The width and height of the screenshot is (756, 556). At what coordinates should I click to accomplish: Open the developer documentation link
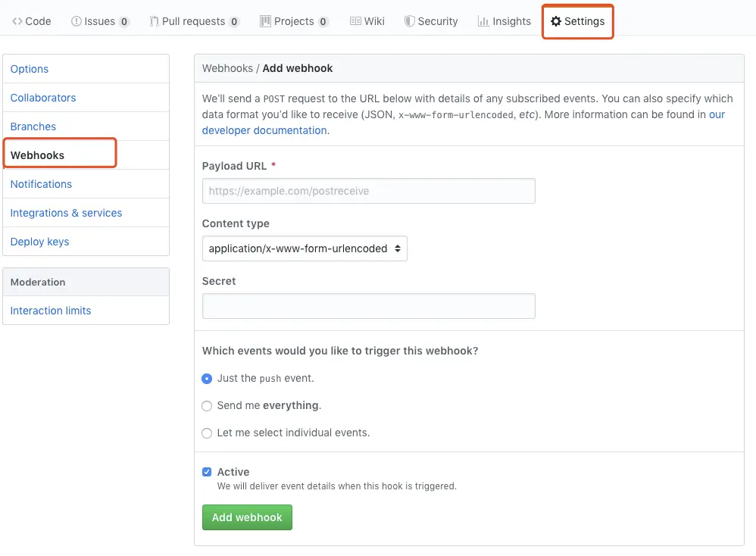click(264, 130)
